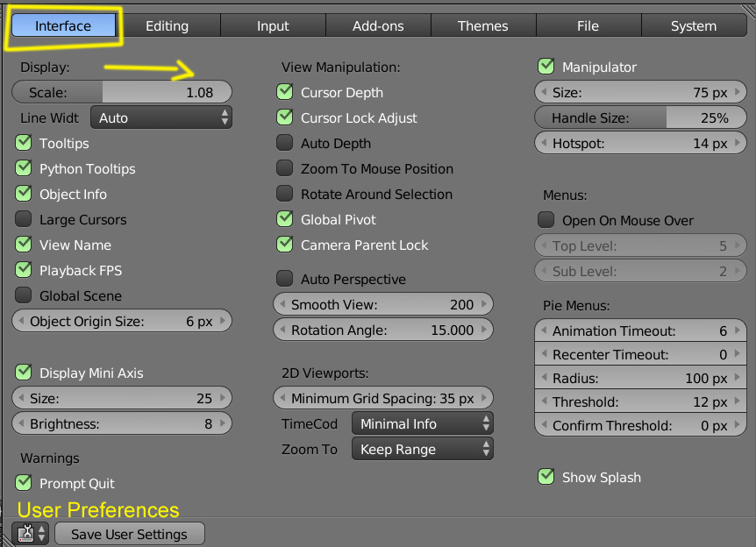Decrease Pie Menus Radius with left arrow
Screen dimensions: 756x547
(543, 379)
